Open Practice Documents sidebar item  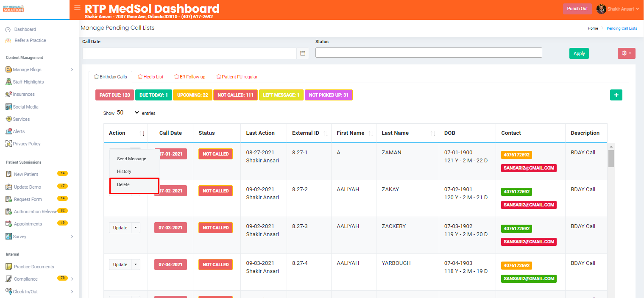coord(34,267)
